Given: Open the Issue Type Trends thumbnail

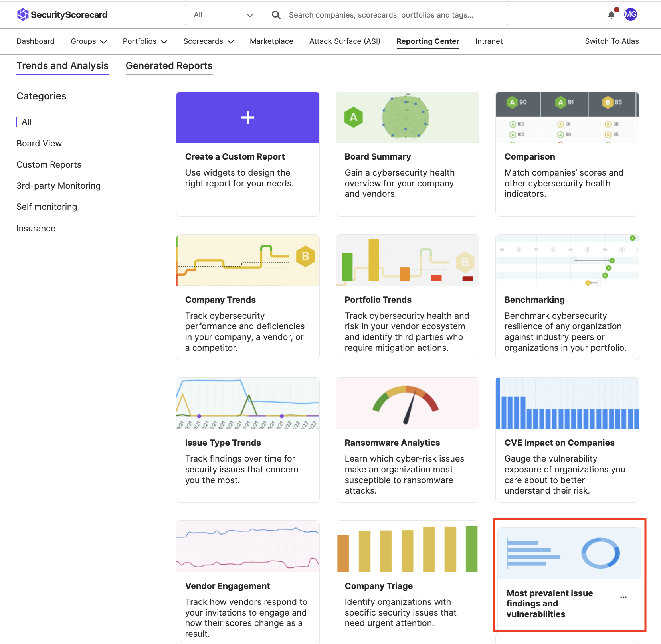Looking at the screenshot, I should [248, 403].
